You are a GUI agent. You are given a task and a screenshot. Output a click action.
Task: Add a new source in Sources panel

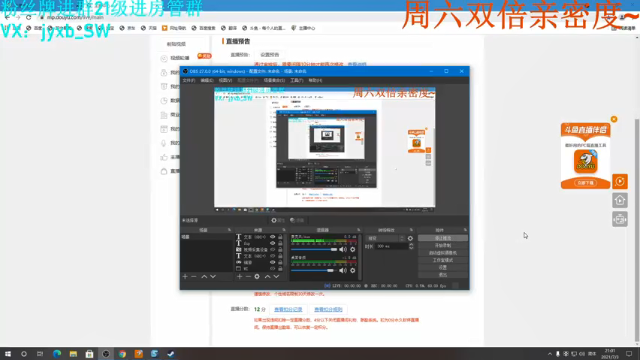tap(240, 277)
